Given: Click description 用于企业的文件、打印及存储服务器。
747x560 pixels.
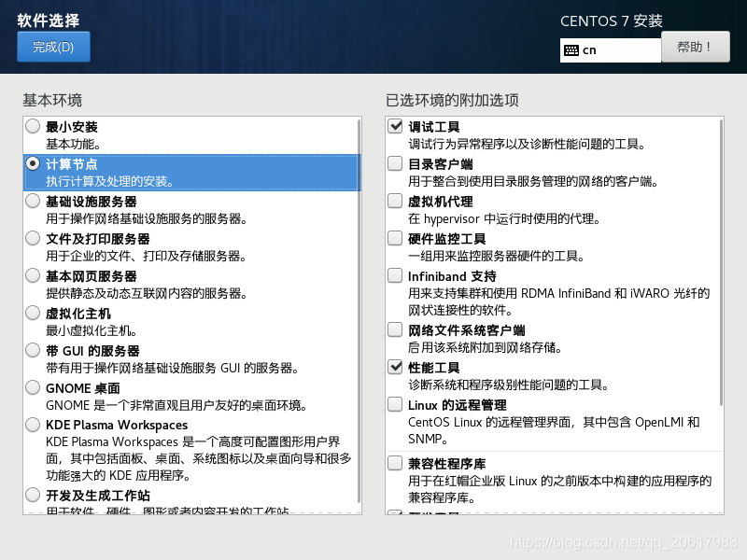Looking at the screenshot, I should [147, 256].
